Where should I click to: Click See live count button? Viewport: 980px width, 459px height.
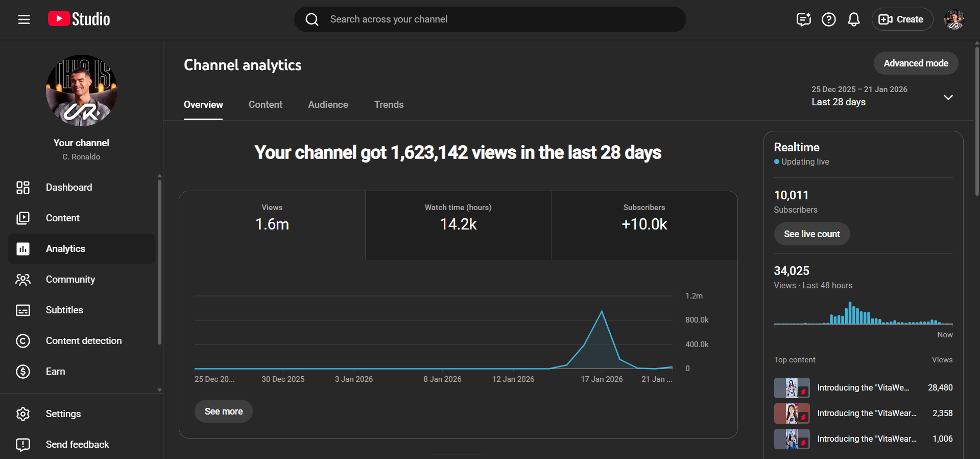[x=811, y=234]
